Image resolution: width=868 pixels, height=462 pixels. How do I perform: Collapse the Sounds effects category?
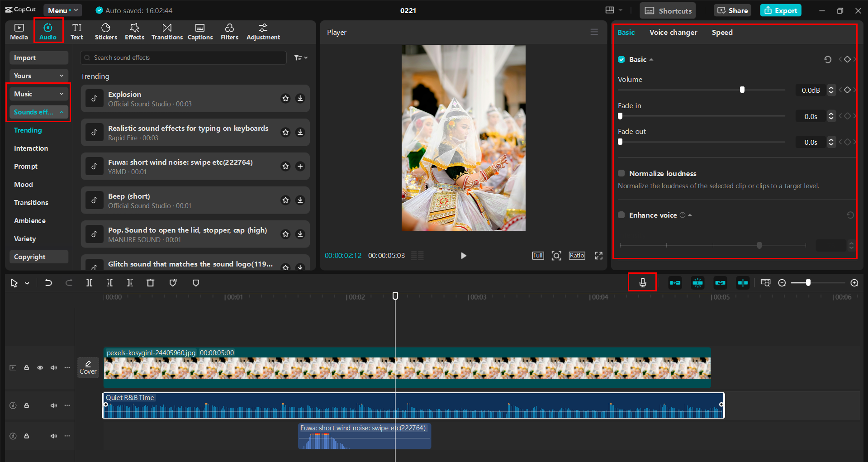coord(62,112)
